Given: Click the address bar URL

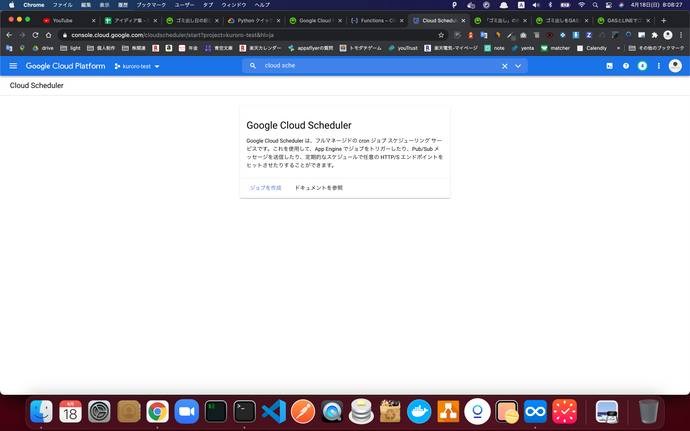Looking at the screenshot, I should (x=172, y=35).
